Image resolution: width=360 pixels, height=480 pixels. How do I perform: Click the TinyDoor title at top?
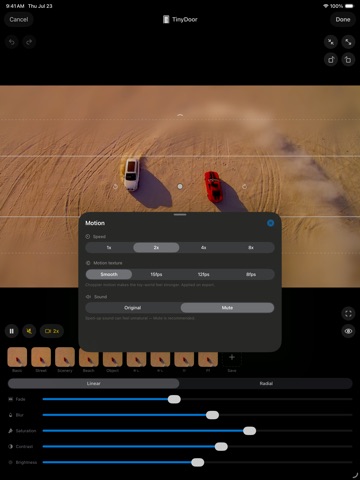(x=185, y=19)
